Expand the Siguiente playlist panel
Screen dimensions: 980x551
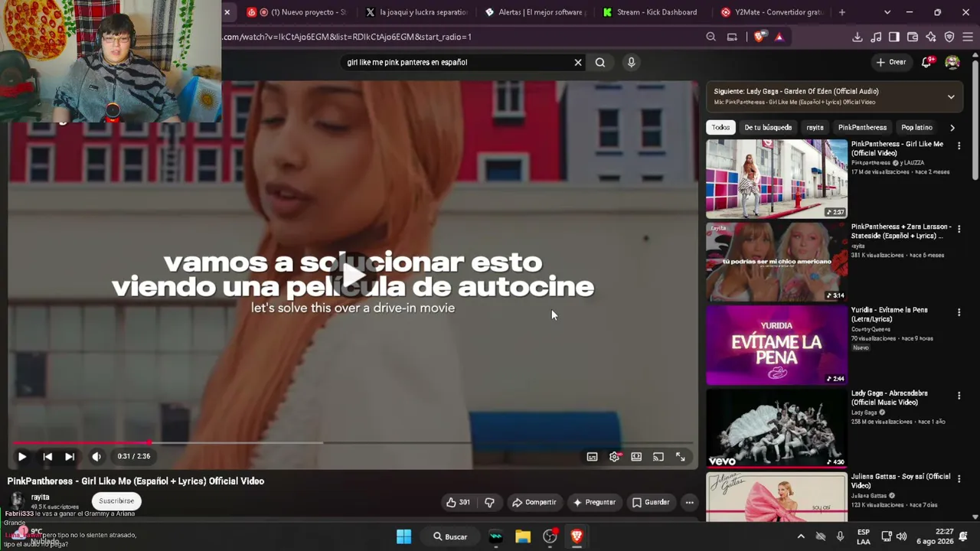951,97
